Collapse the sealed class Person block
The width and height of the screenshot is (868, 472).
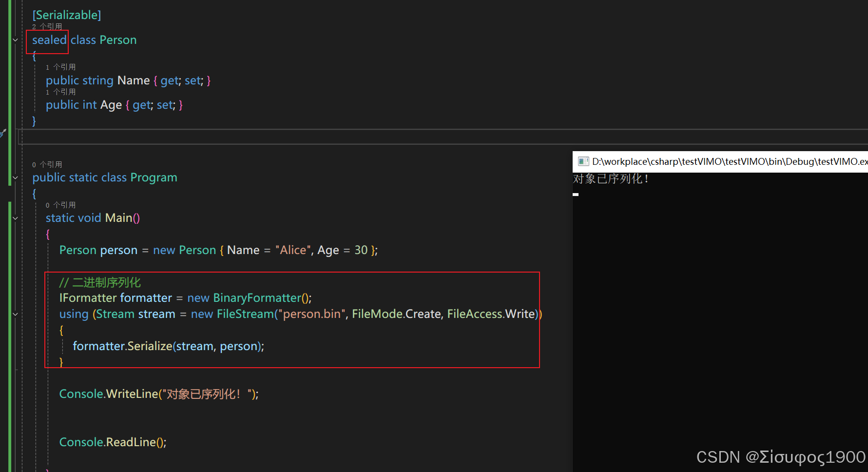pyautogui.click(x=15, y=40)
